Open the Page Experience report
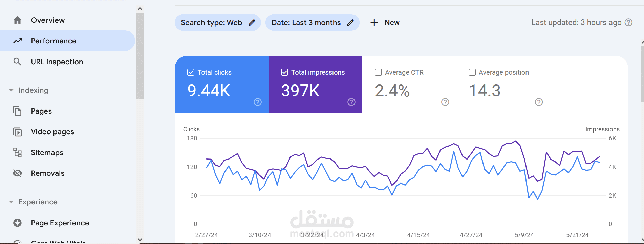The width and height of the screenshot is (644, 244). pos(68,223)
